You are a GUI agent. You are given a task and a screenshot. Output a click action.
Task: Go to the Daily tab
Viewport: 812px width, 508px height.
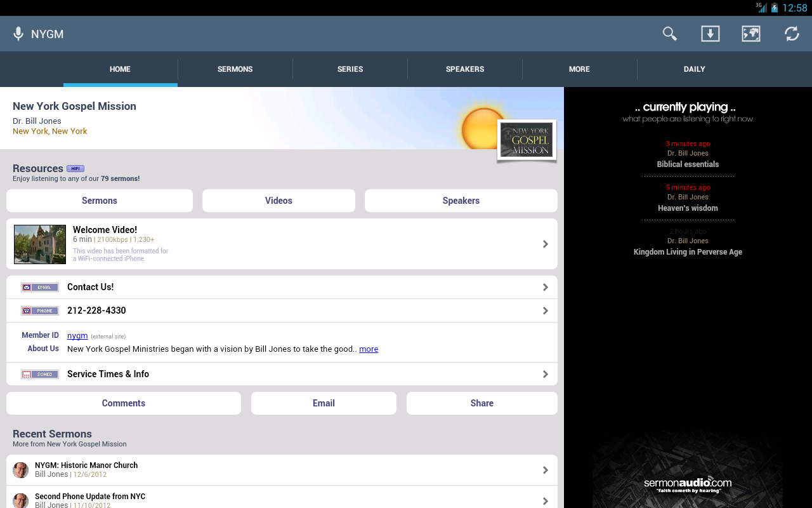(695, 69)
